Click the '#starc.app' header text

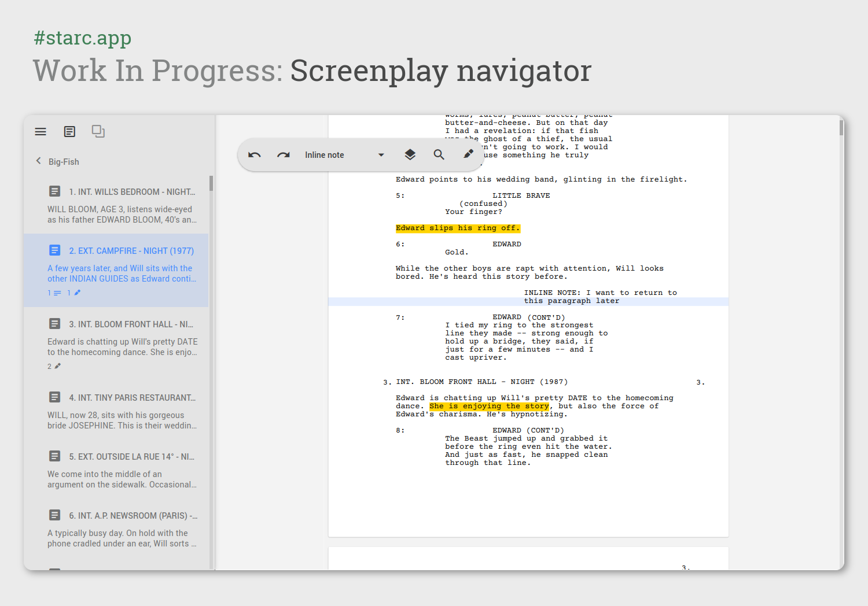83,38
